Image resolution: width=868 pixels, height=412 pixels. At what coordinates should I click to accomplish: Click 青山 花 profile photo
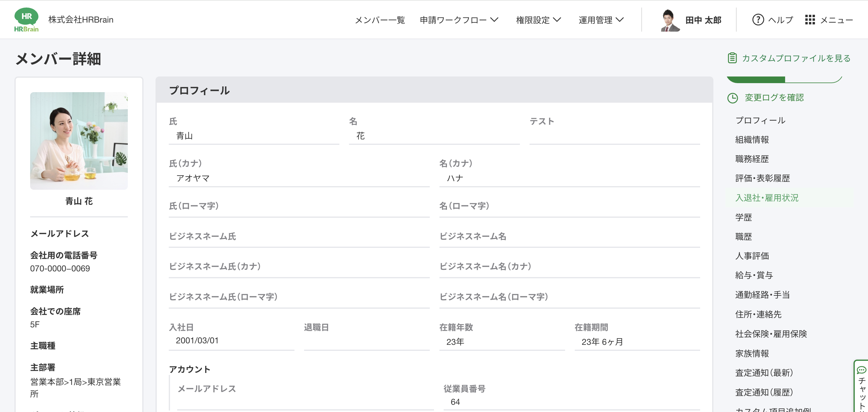click(79, 141)
